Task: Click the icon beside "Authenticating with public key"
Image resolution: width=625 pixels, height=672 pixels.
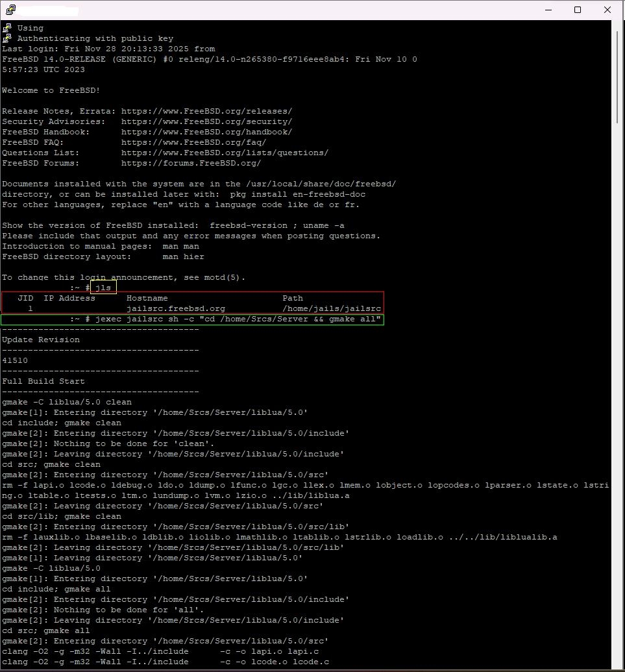Action: click(7, 38)
